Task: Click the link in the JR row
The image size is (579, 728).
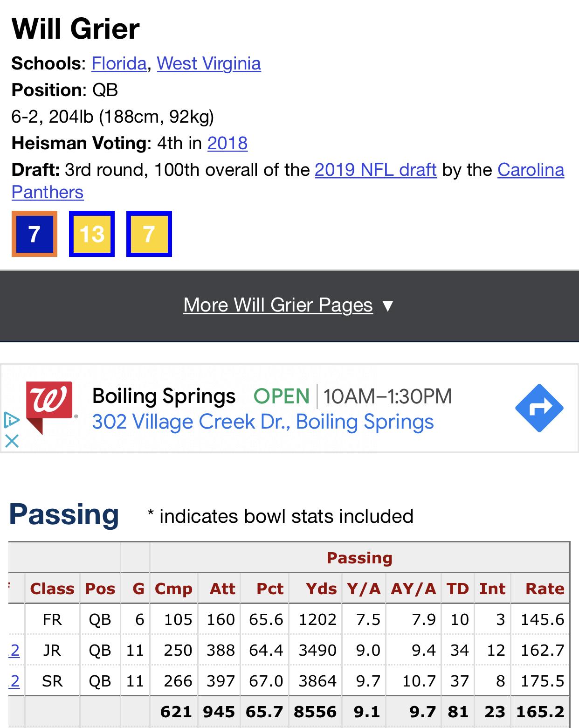Action: [14, 650]
